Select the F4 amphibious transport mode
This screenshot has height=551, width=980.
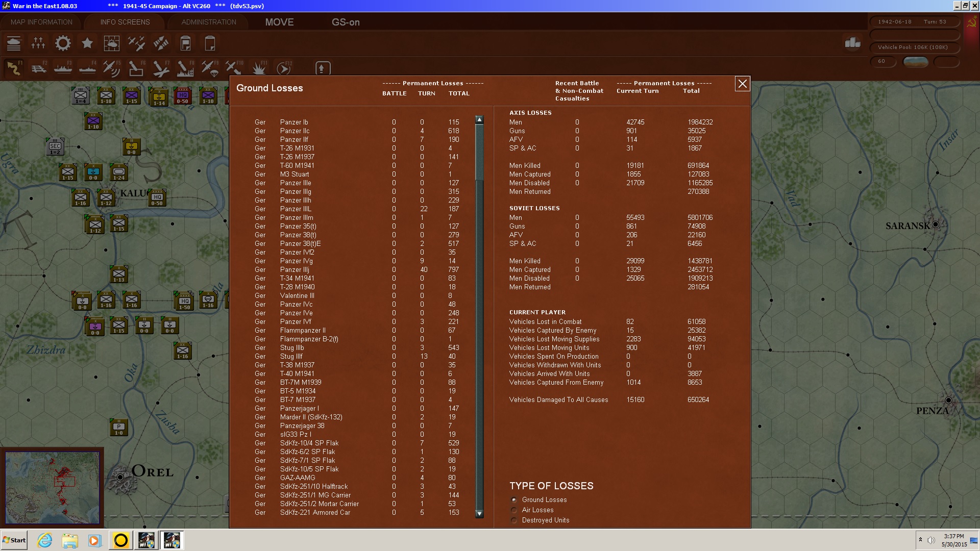(87, 68)
